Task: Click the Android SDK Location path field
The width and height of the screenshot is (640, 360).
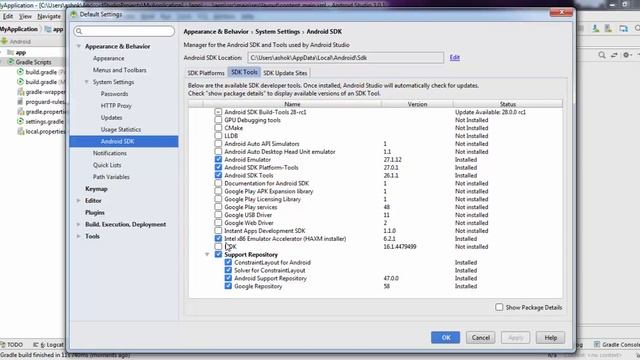Action: (x=345, y=58)
